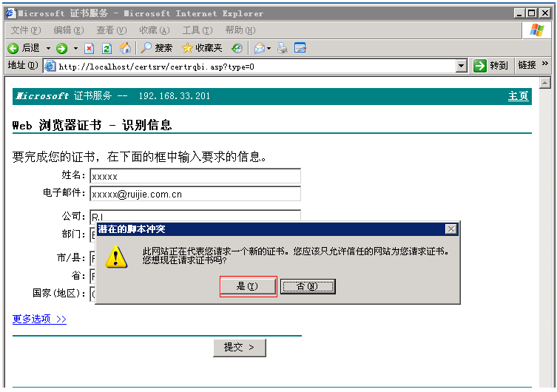Expand the Links (链接) toolbar chevron
This screenshot has width=557, height=392.
pyautogui.click(x=546, y=65)
